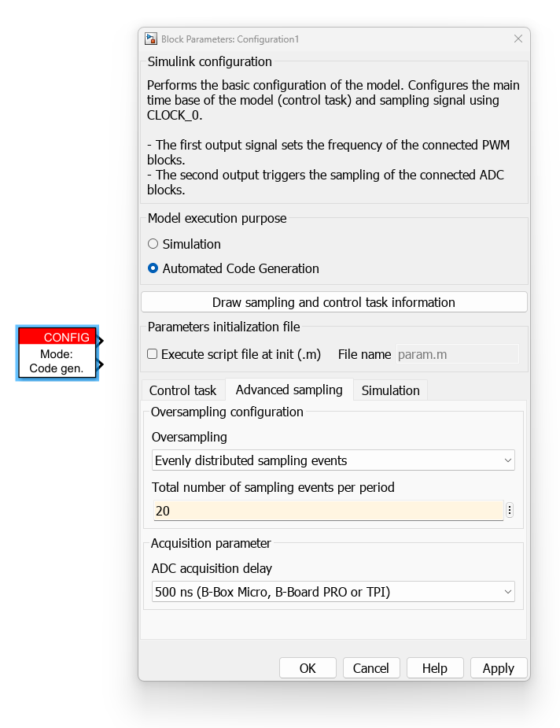Expand the Oversampling dropdown list
Viewport: 560px width, 728px height.
[x=333, y=460]
